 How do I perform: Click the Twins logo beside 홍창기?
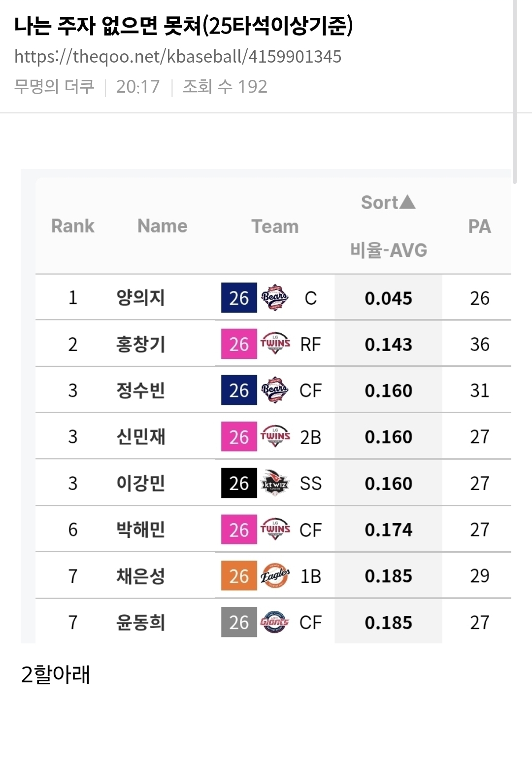(x=275, y=344)
